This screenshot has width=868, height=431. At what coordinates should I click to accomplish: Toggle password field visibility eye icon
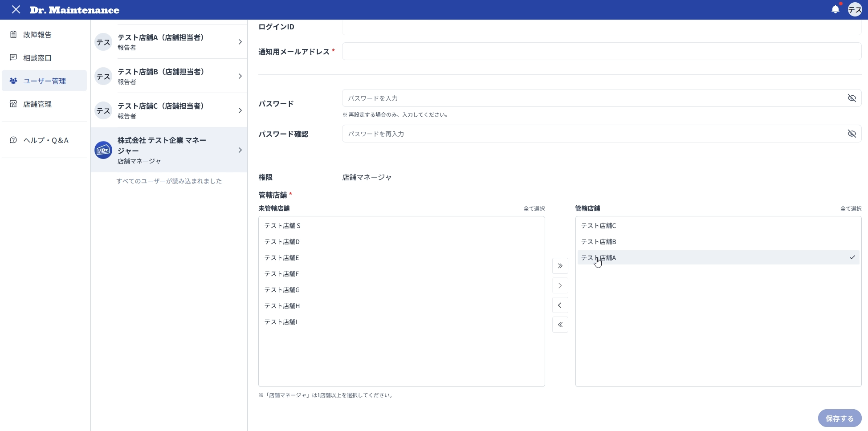(852, 98)
